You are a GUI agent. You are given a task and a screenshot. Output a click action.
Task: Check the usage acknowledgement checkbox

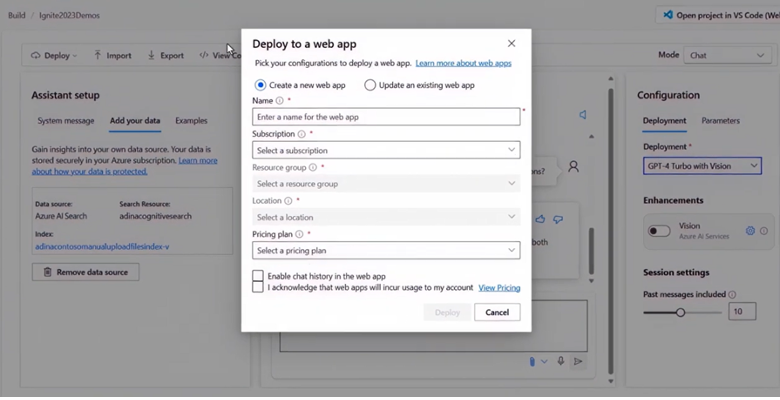pos(258,287)
